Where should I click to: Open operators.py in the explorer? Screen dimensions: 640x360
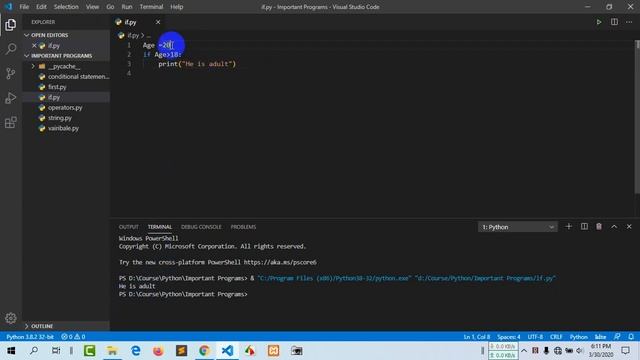pyautogui.click(x=65, y=108)
